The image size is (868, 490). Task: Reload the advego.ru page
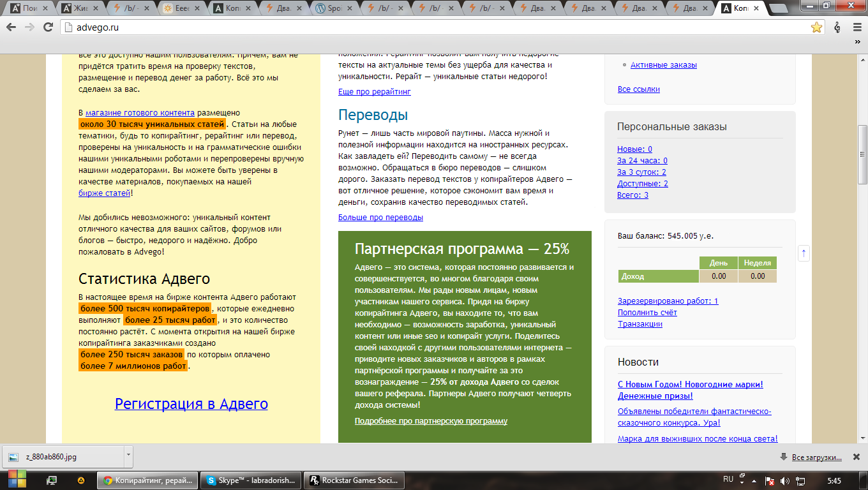[48, 27]
